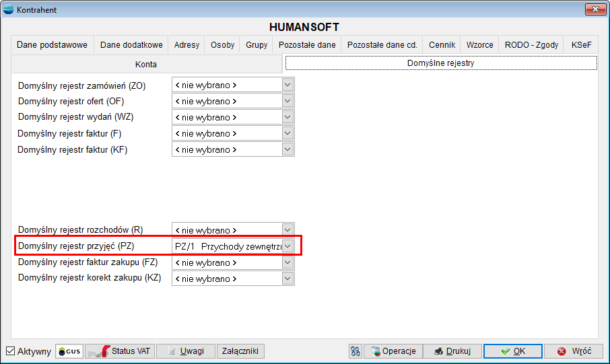Click the 'Domyślny rejestr zamówień (ZO)' label

pos(81,85)
